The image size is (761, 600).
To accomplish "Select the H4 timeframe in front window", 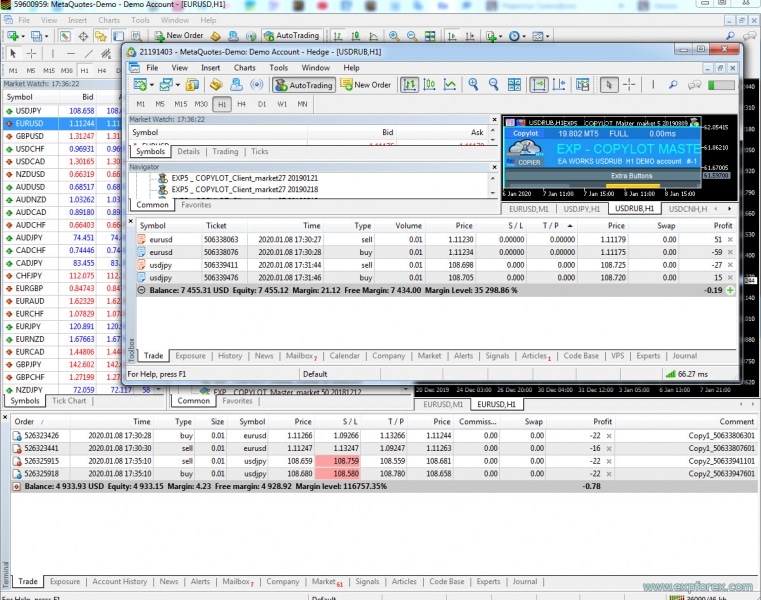I will [241, 104].
